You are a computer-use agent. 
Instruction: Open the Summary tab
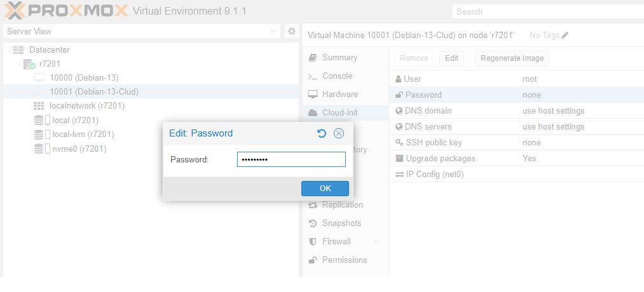click(339, 58)
